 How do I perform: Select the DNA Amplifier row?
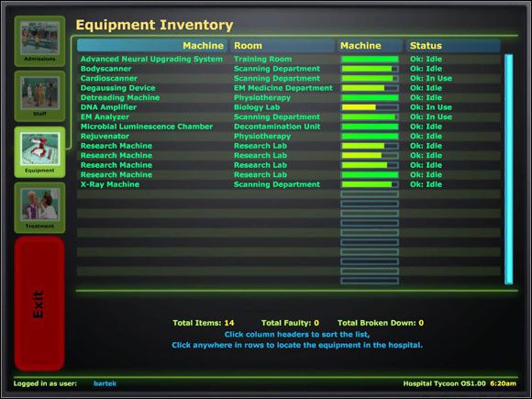coord(288,107)
